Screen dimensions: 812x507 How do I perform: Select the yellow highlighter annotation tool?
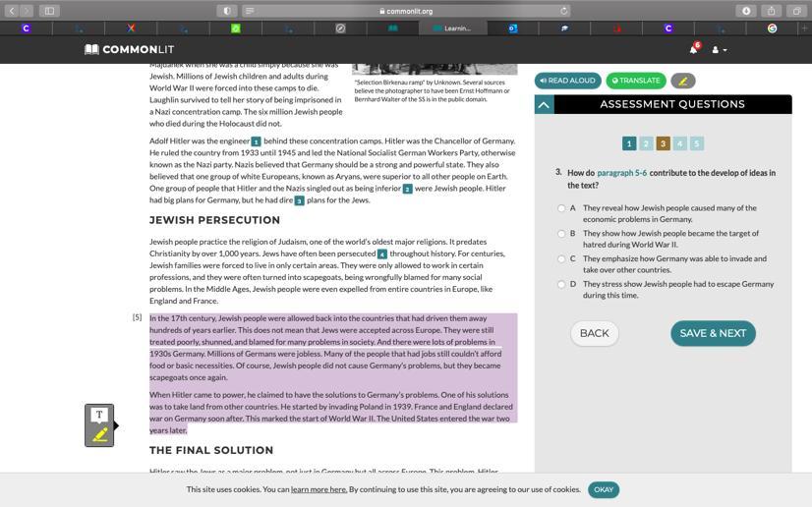pos(99,434)
